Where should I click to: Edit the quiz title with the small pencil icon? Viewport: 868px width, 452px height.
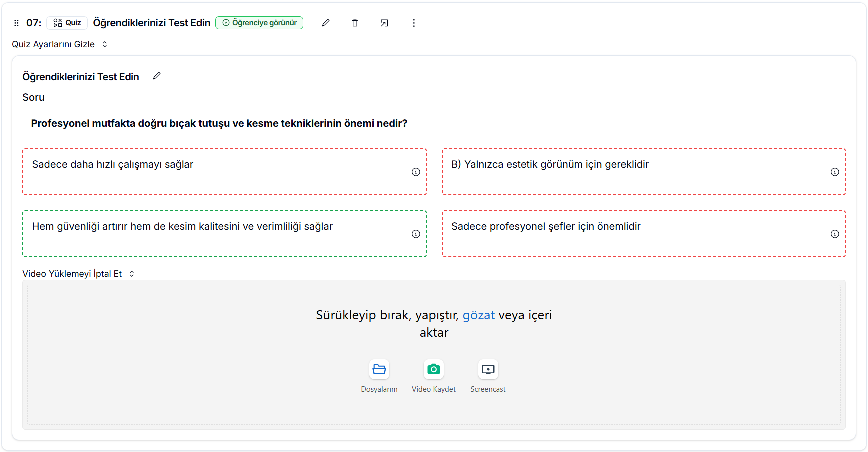click(157, 76)
